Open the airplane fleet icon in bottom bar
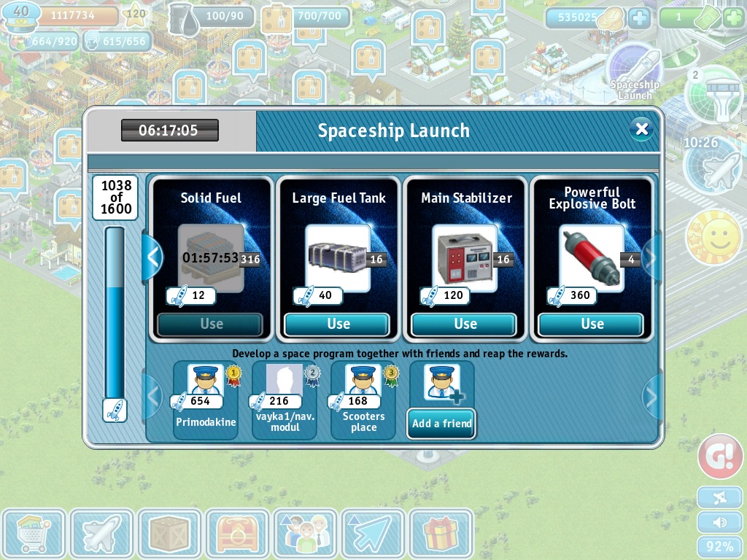The width and height of the screenshot is (747, 560). coord(101,533)
